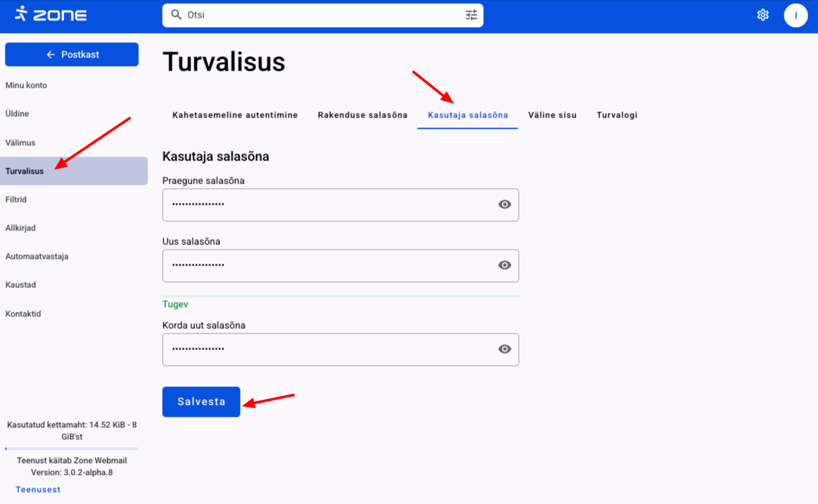The width and height of the screenshot is (818, 504).
Task: Click the Teenusest link
Action: pos(38,489)
